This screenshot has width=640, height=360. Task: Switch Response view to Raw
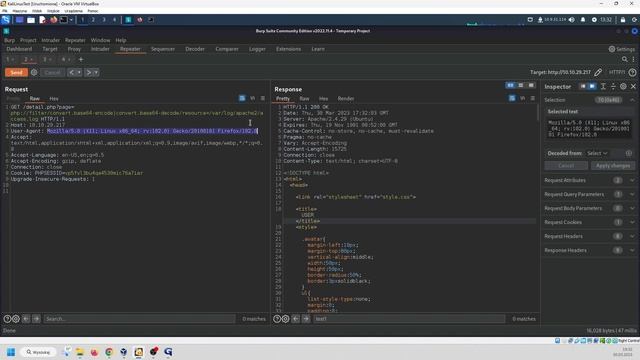[304, 99]
